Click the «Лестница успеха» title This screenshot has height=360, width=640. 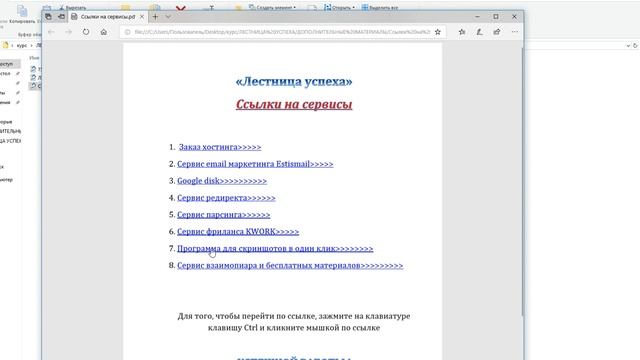294,81
